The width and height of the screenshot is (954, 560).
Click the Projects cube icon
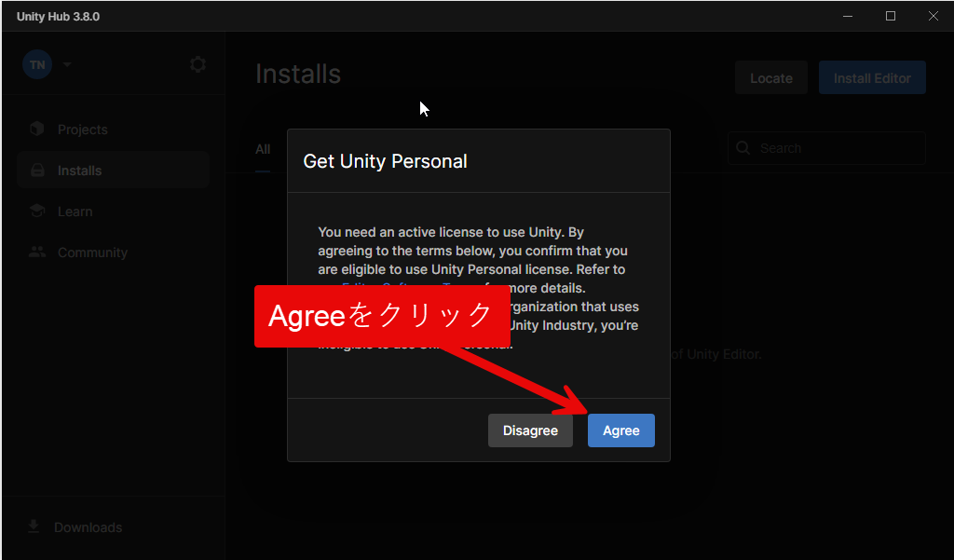37,129
